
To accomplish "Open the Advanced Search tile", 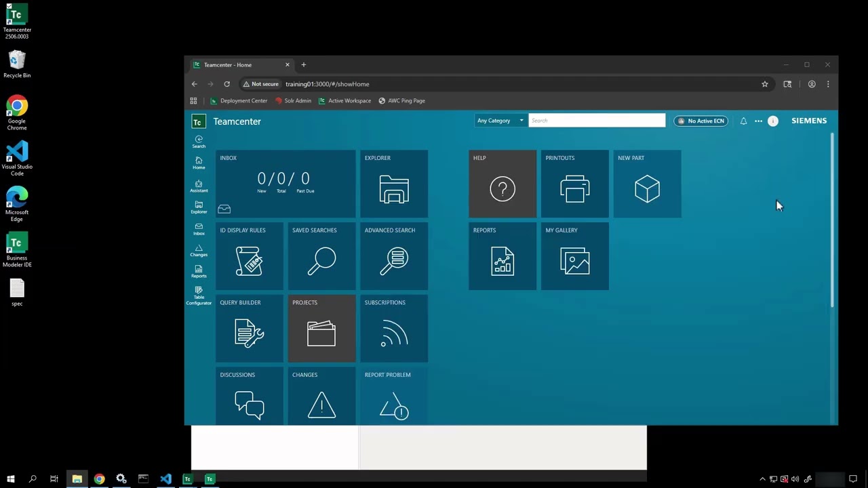I will (394, 256).
